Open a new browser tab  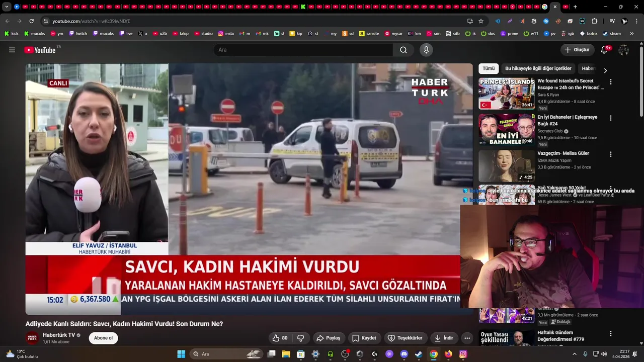coord(575,7)
